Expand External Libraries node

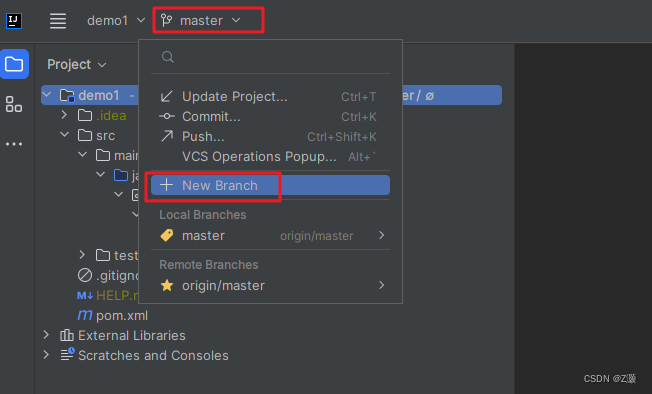pos(46,335)
